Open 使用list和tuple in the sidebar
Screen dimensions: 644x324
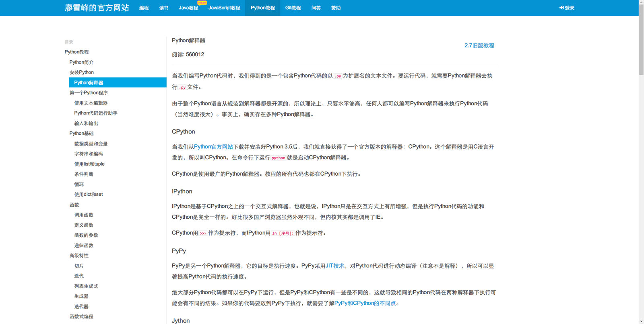click(x=89, y=164)
